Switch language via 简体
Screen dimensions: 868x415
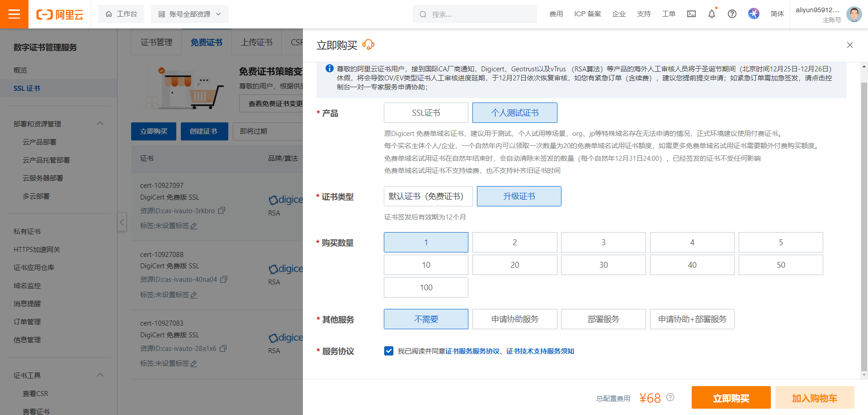(777, 14)
